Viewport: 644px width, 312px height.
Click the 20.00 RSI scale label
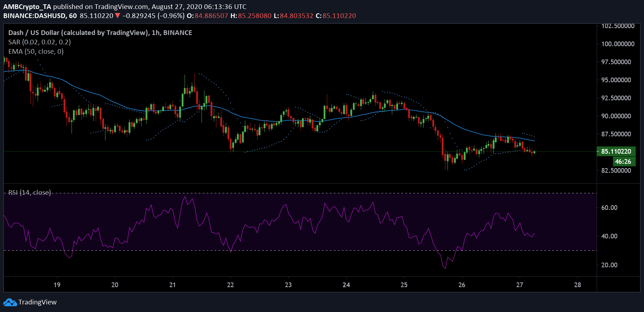[x=609, y=265]
